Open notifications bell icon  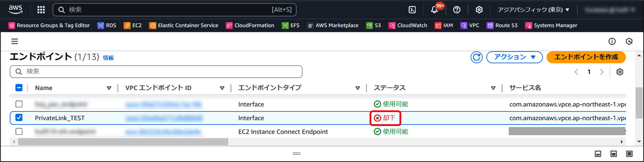point(435,10)
